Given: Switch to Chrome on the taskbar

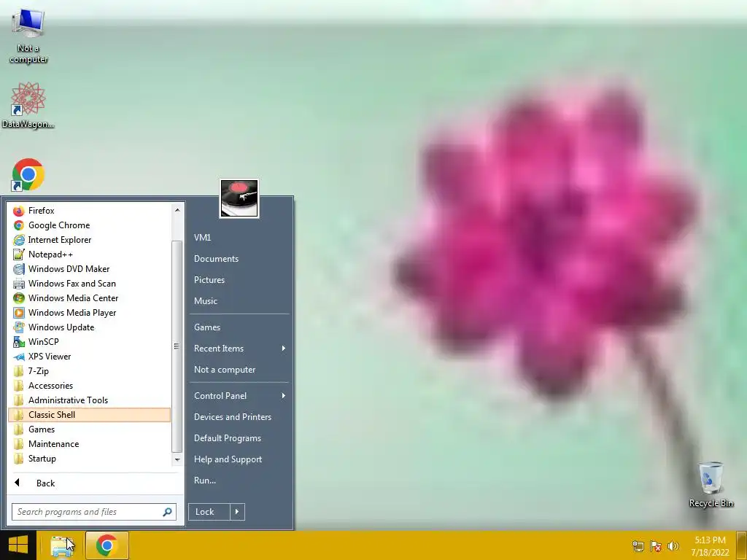Looking at the screenshot, I should pyautogui.click(x=107, y=545).
